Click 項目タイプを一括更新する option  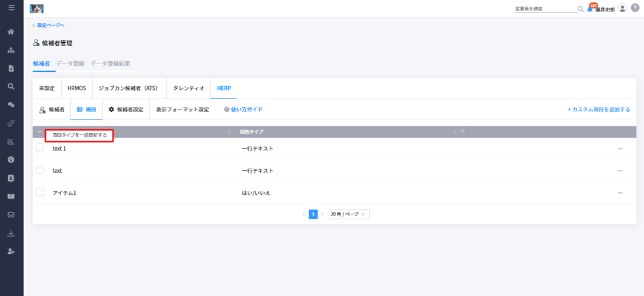click(x=79, y=135)
